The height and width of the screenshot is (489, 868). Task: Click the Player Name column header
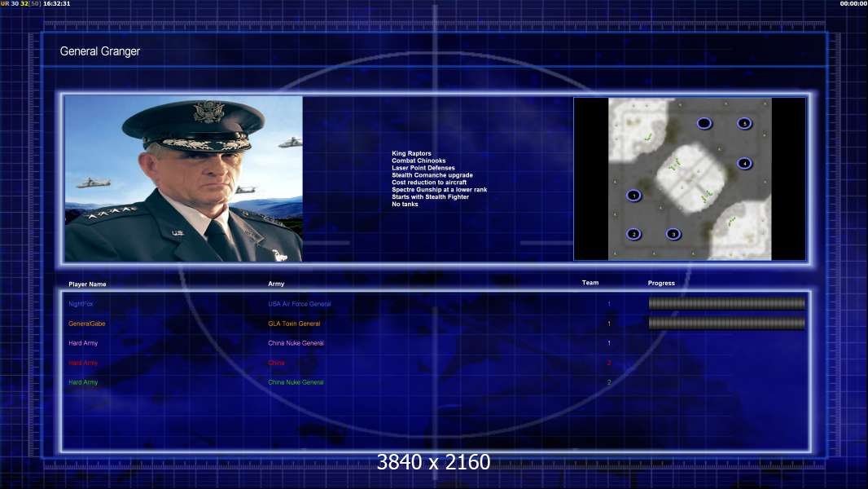(x=88, y=284)
